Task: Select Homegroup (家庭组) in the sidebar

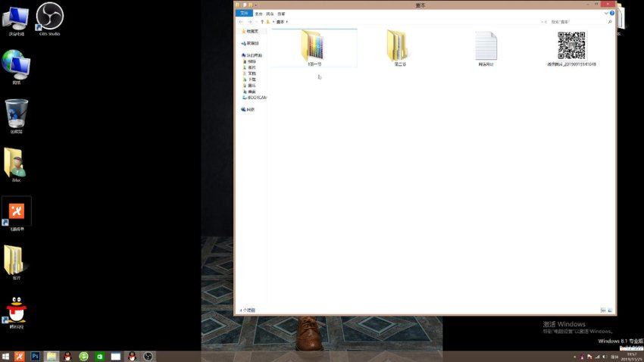Action: click(x=250, y=43)
